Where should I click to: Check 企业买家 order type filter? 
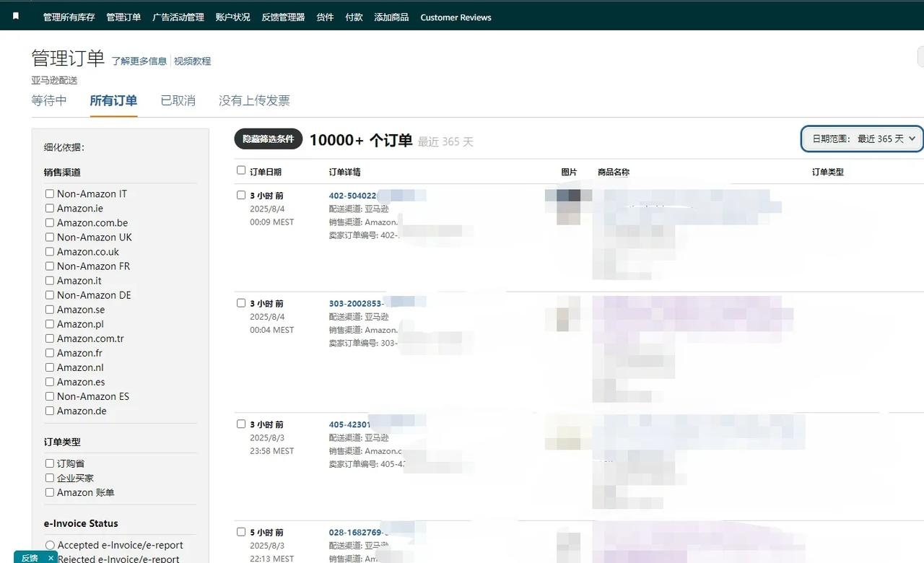pyautogui.click(x=50, y=478)
